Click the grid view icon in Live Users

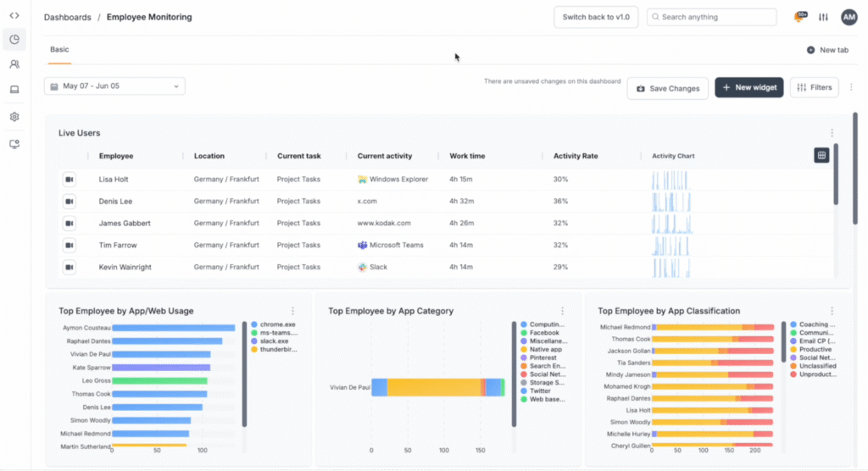821,155
